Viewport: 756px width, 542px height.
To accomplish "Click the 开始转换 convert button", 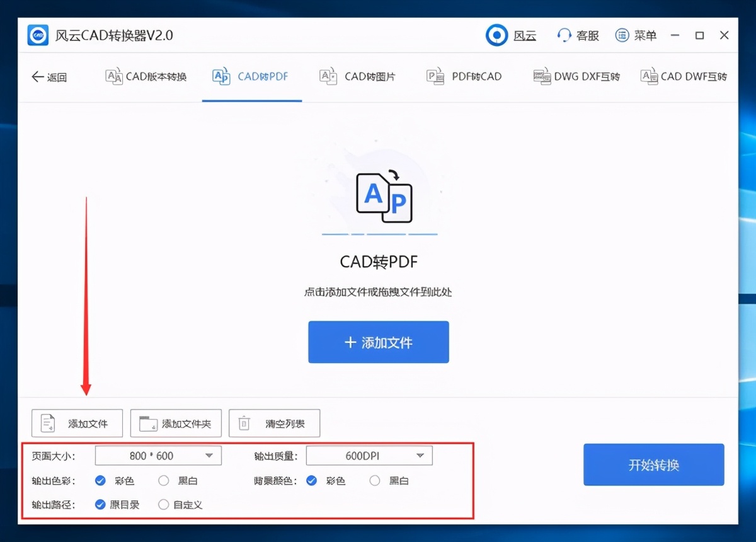I will (653, 464).
